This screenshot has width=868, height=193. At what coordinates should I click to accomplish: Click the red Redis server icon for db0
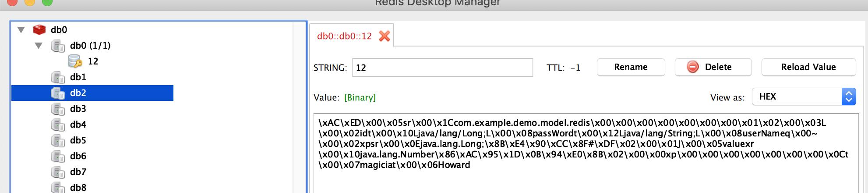coord(39,30)
